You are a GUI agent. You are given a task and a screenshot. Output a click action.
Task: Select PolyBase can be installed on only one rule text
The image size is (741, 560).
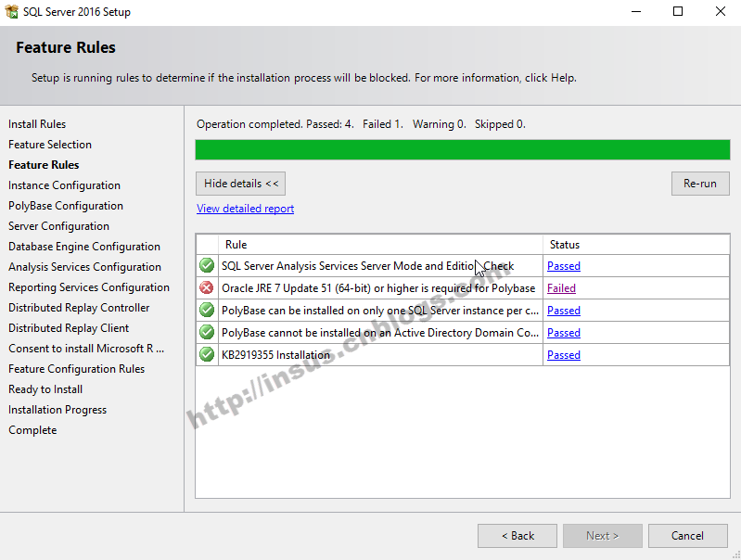[x=380, y=310]
